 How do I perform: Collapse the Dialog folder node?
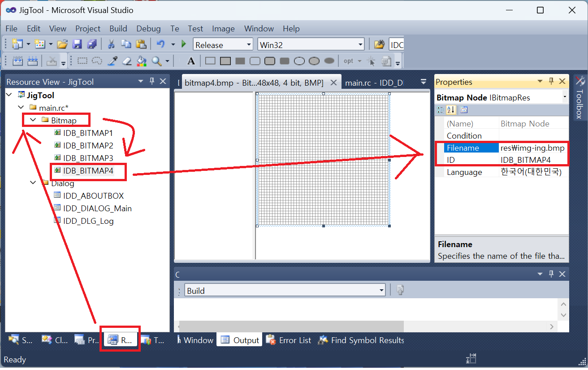click(x=33, y=183)
